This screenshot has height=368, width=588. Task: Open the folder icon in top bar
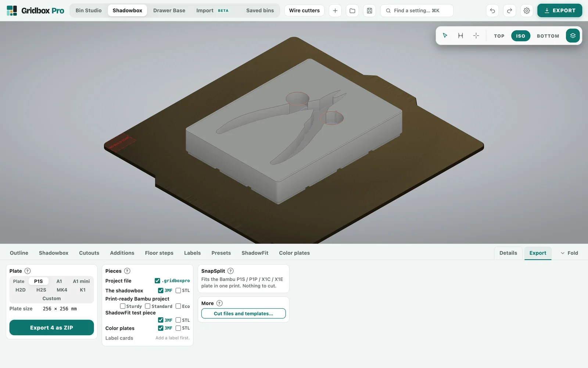point(352,11)
